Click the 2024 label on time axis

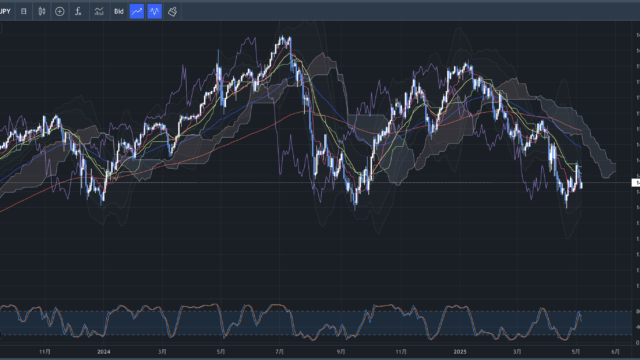tap(104, 351)
